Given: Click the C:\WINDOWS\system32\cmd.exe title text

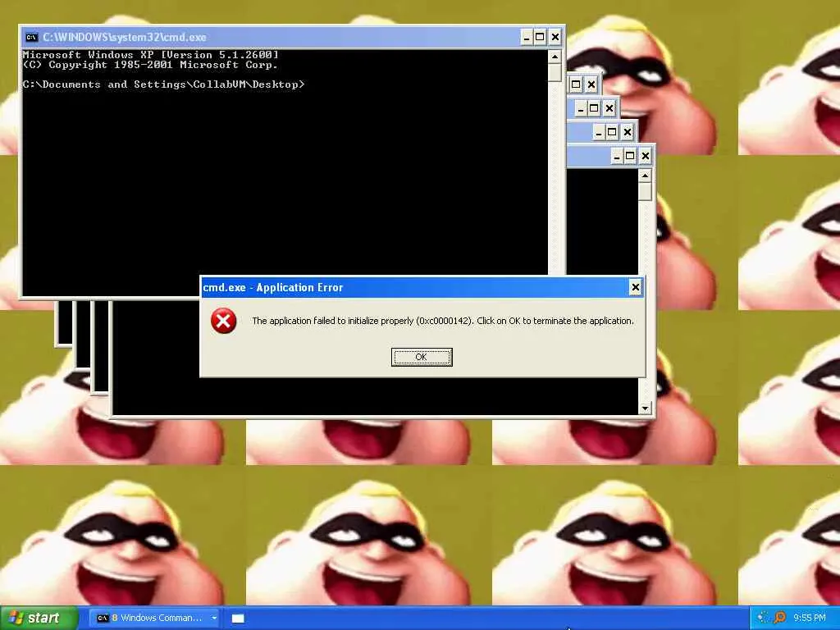Looking at the screenshot, I should tap(125, 37).
